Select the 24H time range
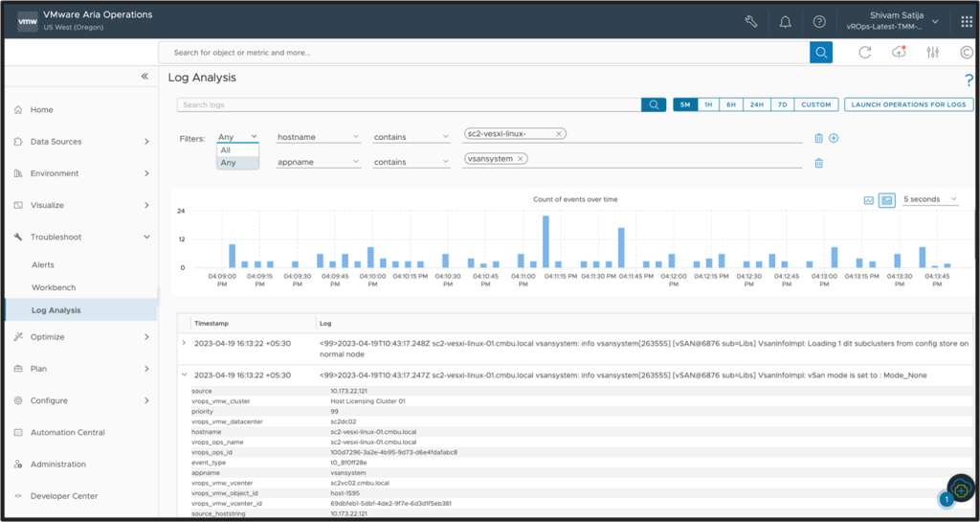The height and width of the screenshot is (522, 980). [756, 104]
